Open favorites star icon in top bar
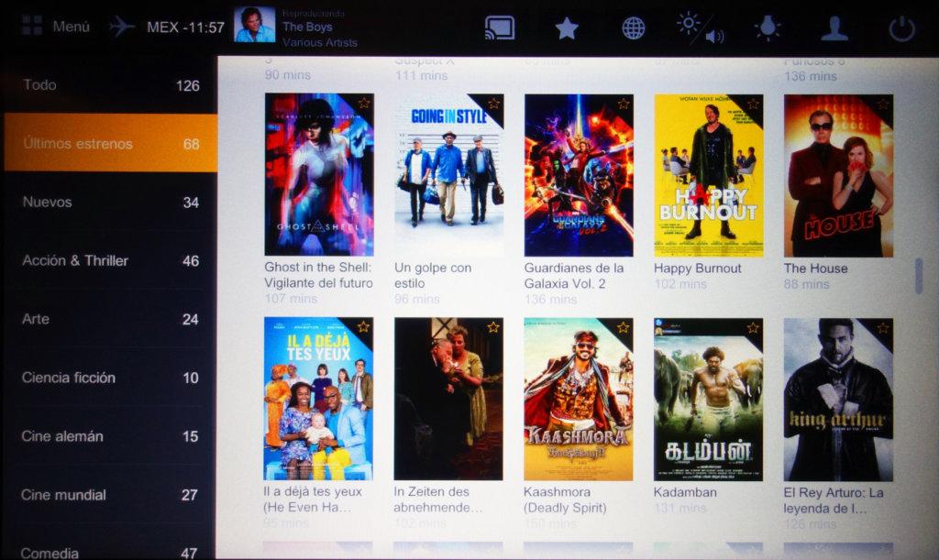939x560 pixels. pyautogui.click(x=567, y=28)
